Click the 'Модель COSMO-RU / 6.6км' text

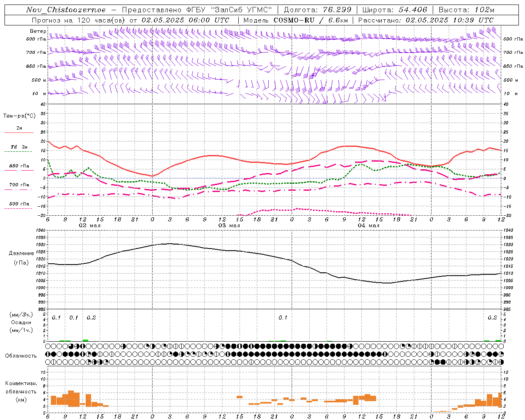(295, 20)
